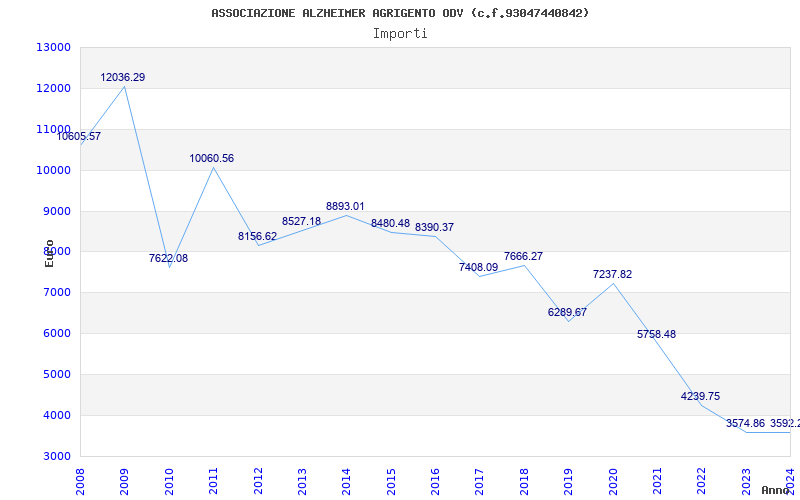Click the x-axis year 2019
Image resolution: width=800 pixels, height=500 pixels.
pos(568,481)
